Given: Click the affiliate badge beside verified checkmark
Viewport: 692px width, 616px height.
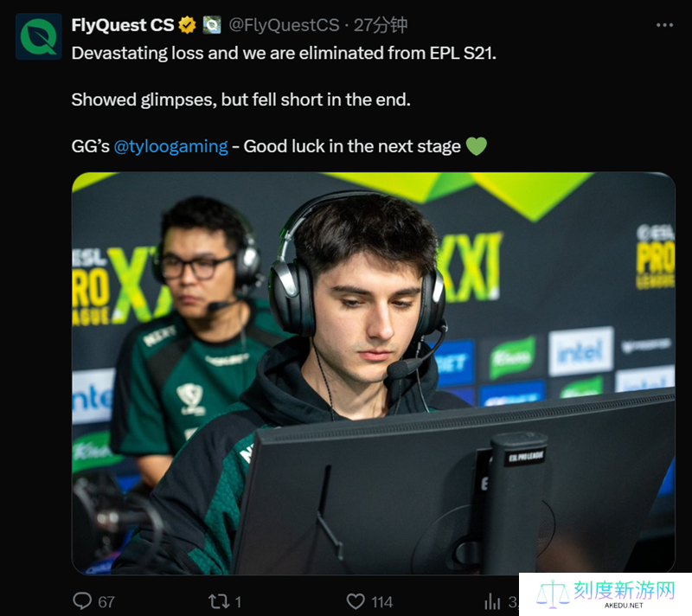Looking at the screenshot, I should pyautogui.click(x=212, y=25).
